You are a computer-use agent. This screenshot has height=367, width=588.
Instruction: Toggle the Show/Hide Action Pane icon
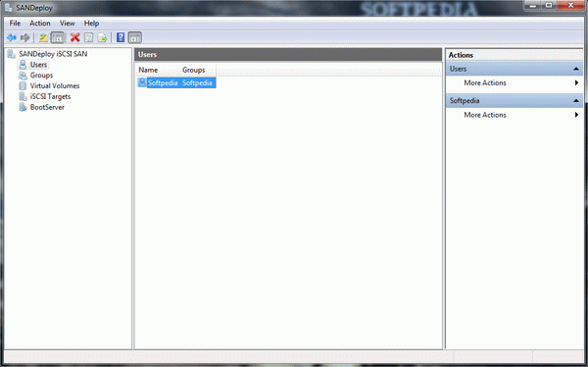(x=135, y=37)
